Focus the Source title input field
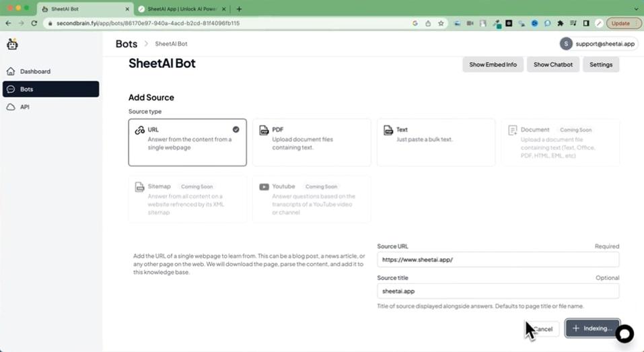 pos(498,291)
